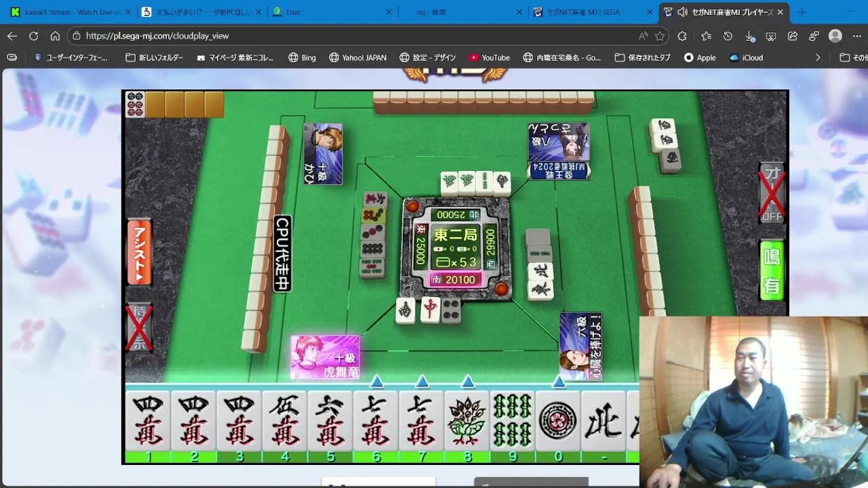Expand the bookmarks overflow chevron
Image resolution: width=868 pixels, height=488 pixels.
[817, 58]
